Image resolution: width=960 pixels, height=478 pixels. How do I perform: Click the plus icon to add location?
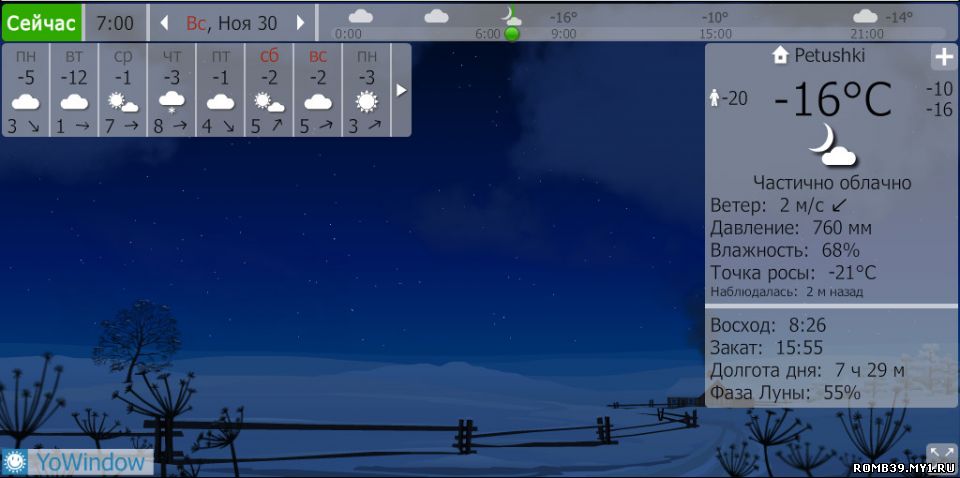(942, 57)
